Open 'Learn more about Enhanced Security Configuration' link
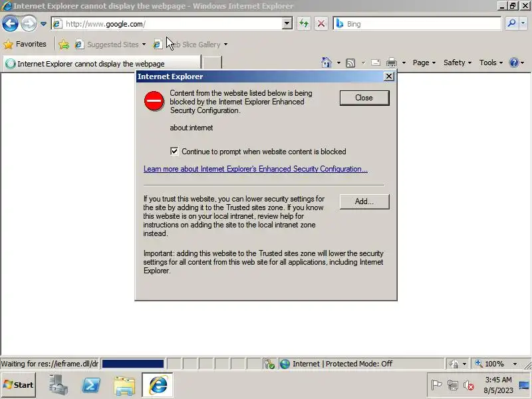 [x=255, y=169]
